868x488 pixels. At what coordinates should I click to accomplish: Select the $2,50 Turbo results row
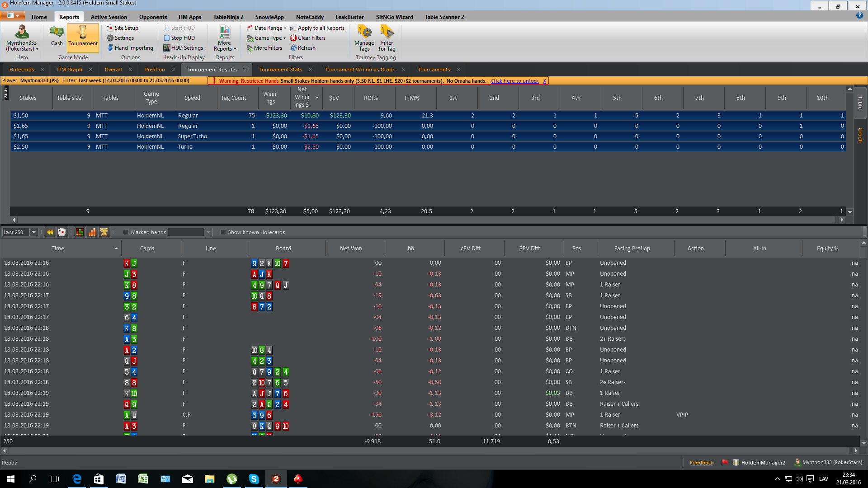[428, 147]
